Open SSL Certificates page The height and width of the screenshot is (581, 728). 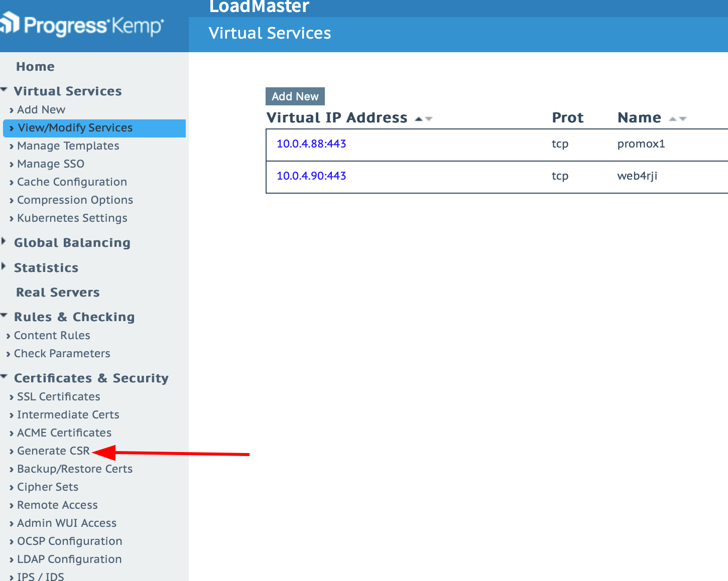[58, 397]
